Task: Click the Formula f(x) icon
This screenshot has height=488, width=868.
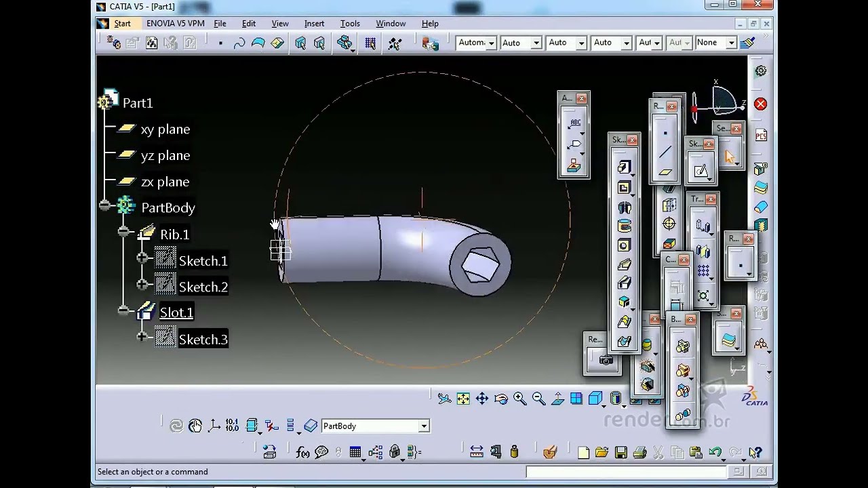Action: coord(303,452)
